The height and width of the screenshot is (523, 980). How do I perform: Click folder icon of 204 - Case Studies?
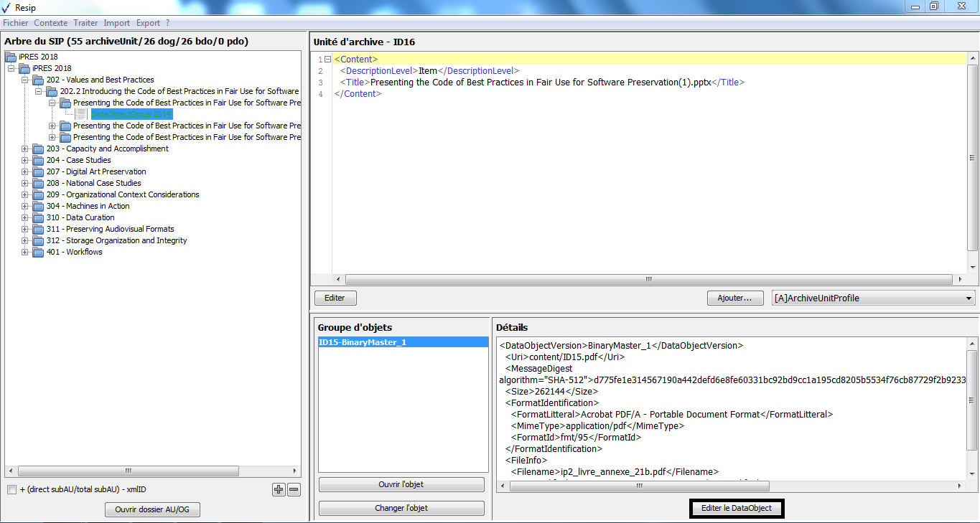38,161
